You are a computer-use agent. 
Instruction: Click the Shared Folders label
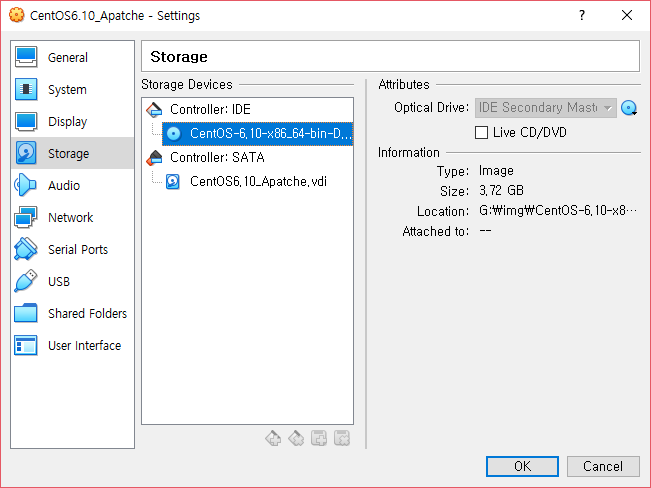[x=87, y=314]
